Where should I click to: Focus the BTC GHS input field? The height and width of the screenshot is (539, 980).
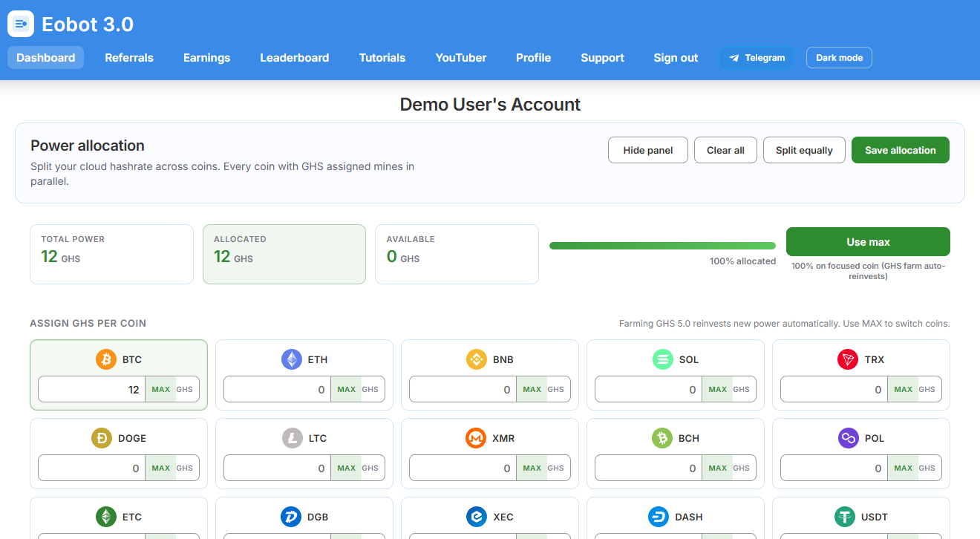tap(92, 389)
